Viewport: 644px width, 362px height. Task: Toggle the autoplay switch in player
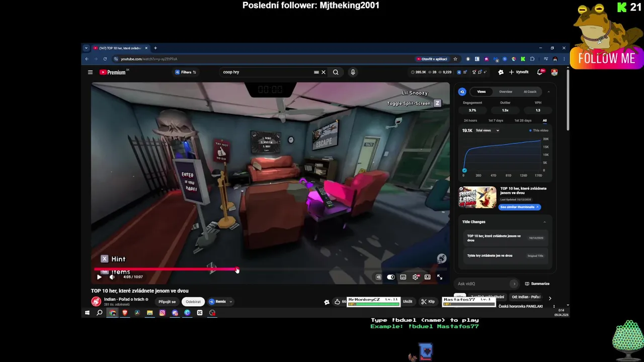pyautogui.click(x=391, y=277)
